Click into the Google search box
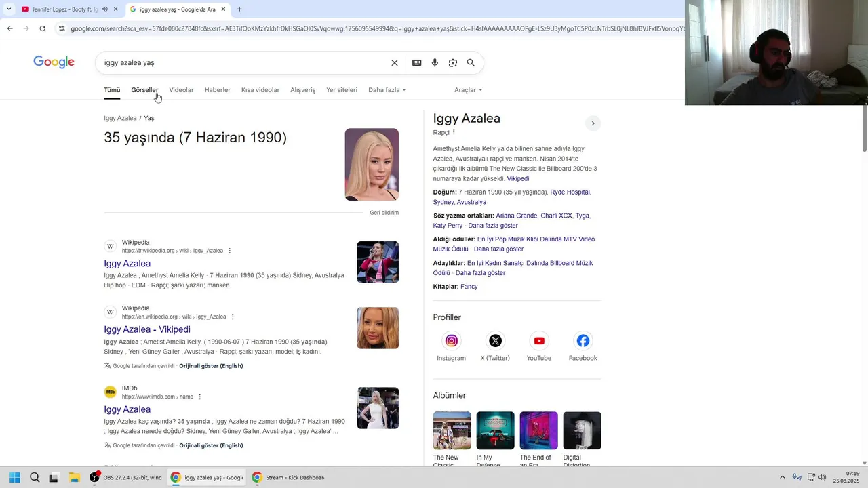The height and width of the screenshot is (488, 868). 244,63
